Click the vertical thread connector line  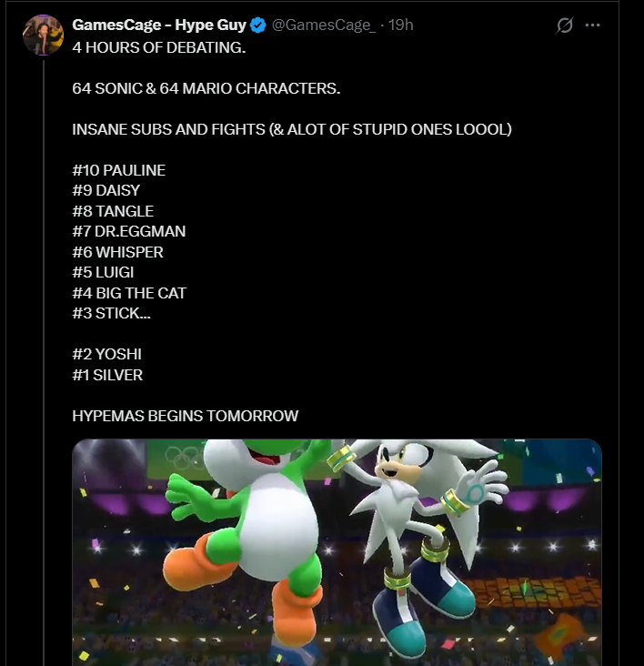(44, 361)
